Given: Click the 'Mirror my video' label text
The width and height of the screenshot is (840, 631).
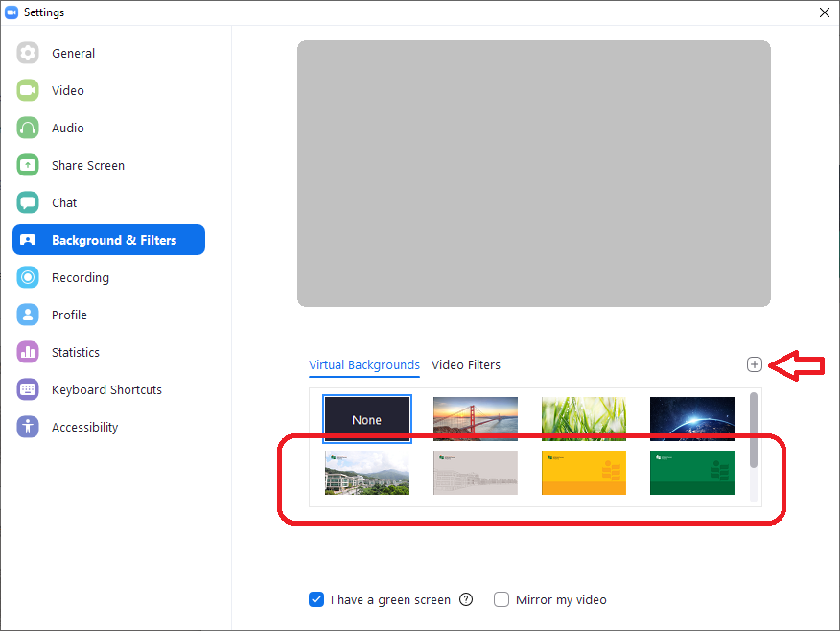Looking at the screenshot, I should [561, 600].
